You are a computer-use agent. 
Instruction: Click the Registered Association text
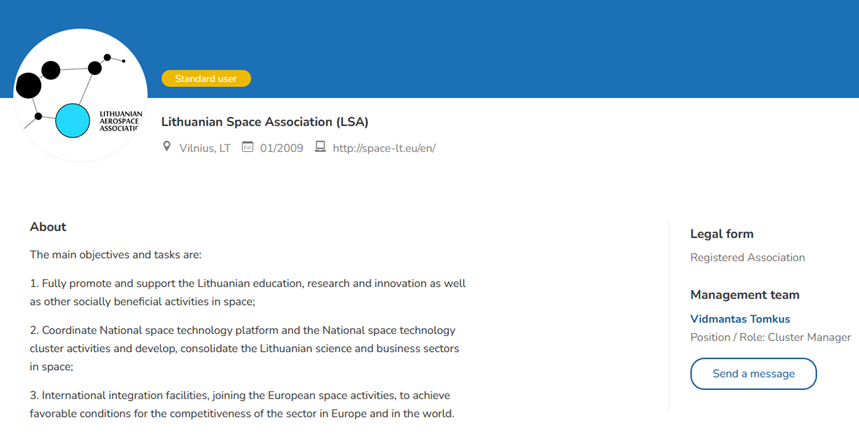747,257
